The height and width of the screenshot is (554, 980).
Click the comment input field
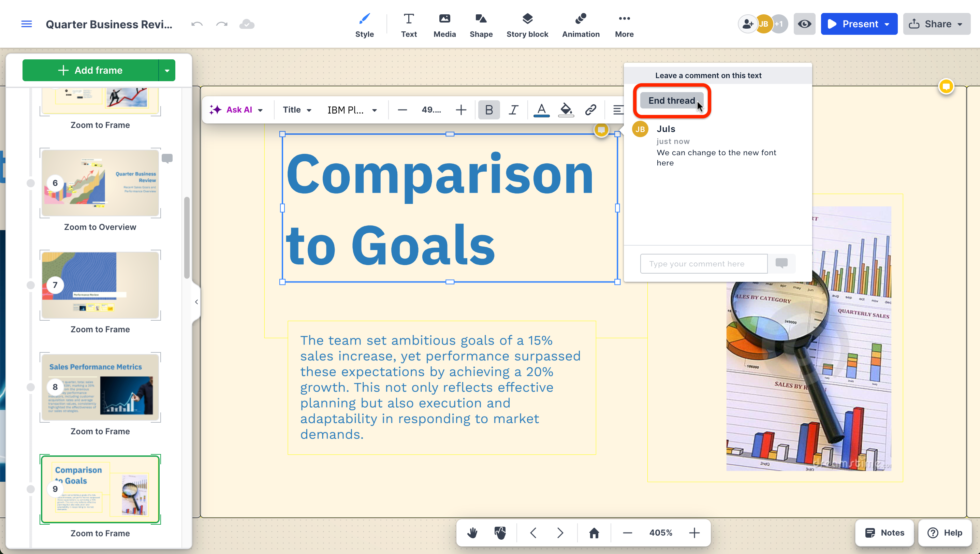pyautogui.click(x=703, y=263)
